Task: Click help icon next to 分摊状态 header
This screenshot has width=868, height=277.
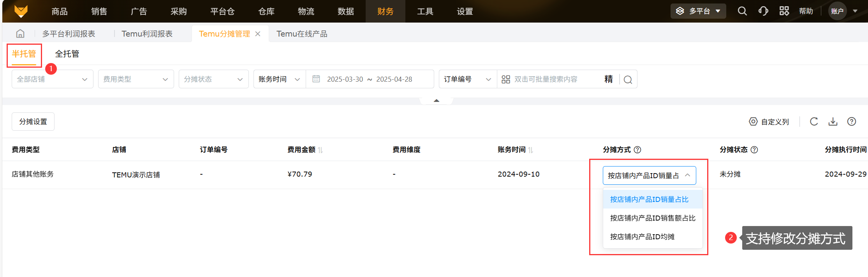Action: click(x=754, y=150)
